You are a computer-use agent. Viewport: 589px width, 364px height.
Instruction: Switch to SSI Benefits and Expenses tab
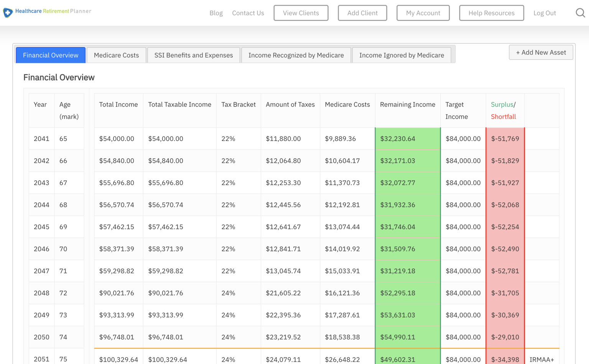(x=194, y=55)
